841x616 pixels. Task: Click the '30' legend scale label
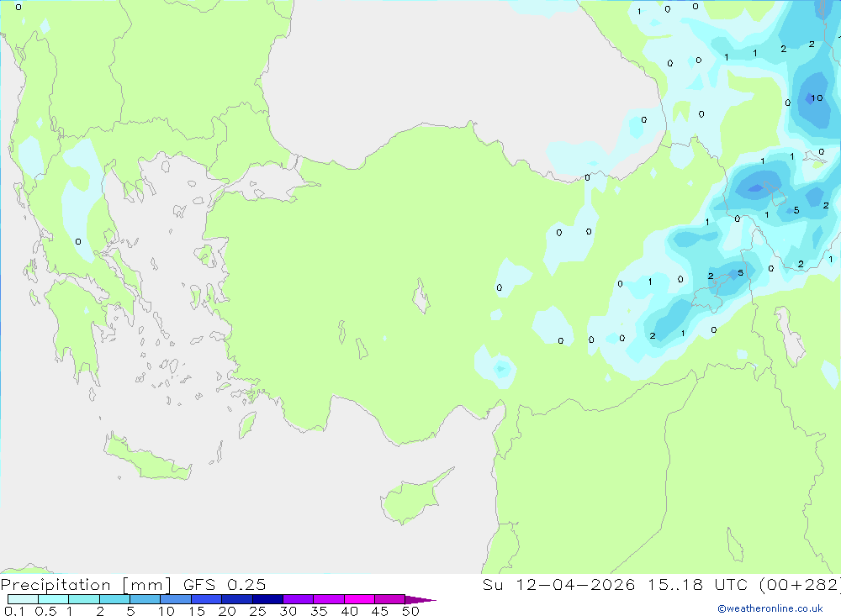288,611
